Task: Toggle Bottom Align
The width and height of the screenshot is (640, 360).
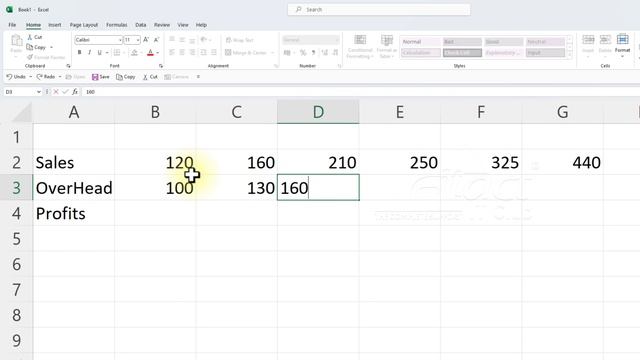Action: [192, 40]
